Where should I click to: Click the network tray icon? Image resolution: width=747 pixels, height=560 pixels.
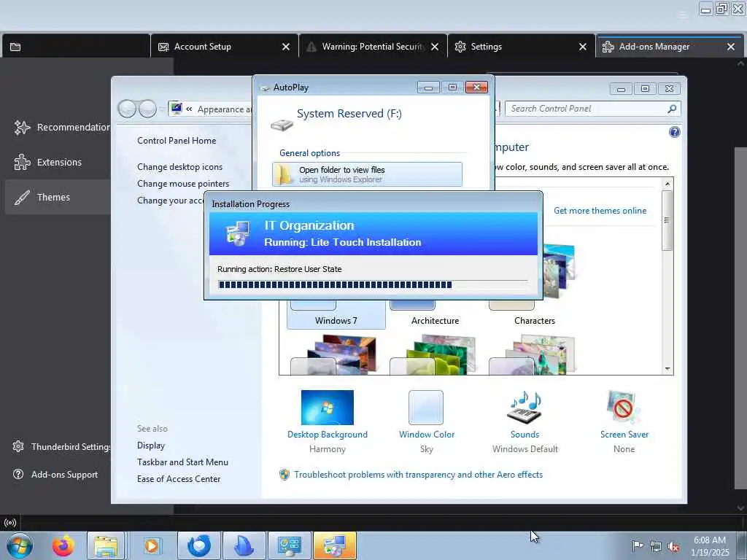tap(656, 546)
